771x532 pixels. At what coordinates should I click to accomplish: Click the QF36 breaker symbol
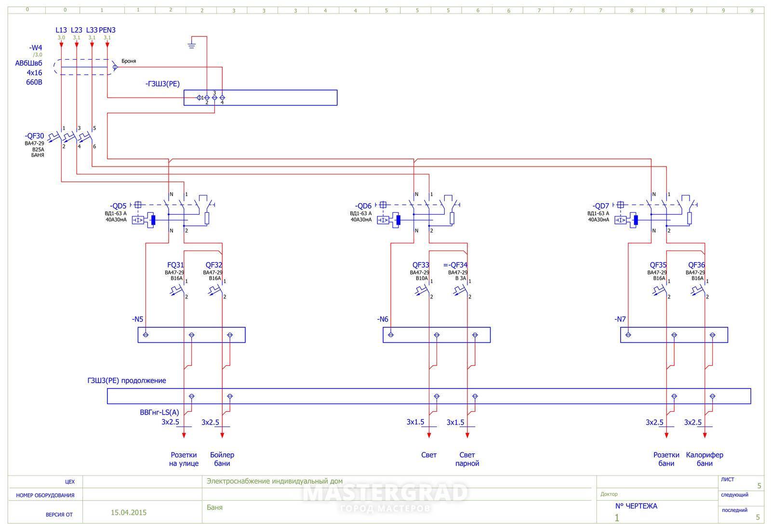pyautogui.click(x=699, y=289)
